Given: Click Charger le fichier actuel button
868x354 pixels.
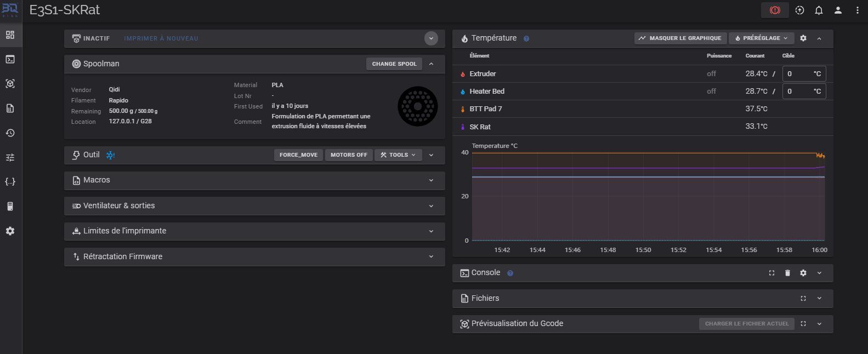Looking at the screenshot, I should pos(746,324).
